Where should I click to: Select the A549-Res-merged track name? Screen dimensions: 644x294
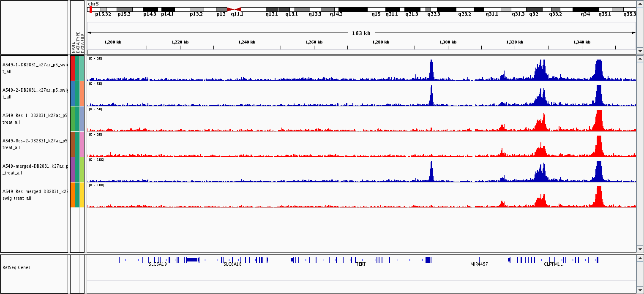tap(35, 195)
